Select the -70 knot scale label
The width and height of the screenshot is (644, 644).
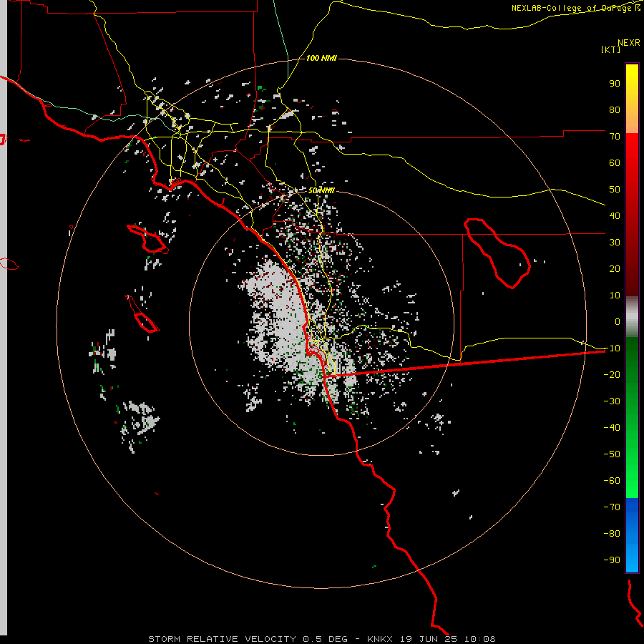612,507
